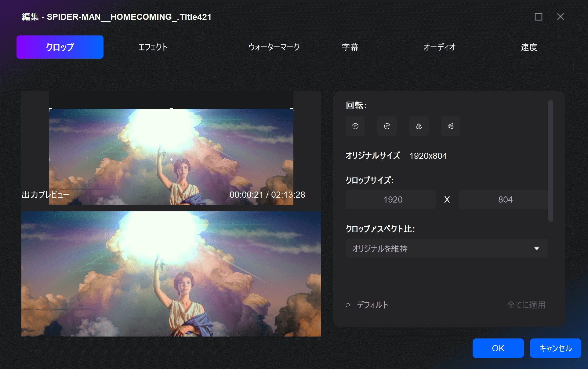The height and width of the screenshot is (369, 588).
Task: Confirm edits with the OK button
Action: [498, 348]
